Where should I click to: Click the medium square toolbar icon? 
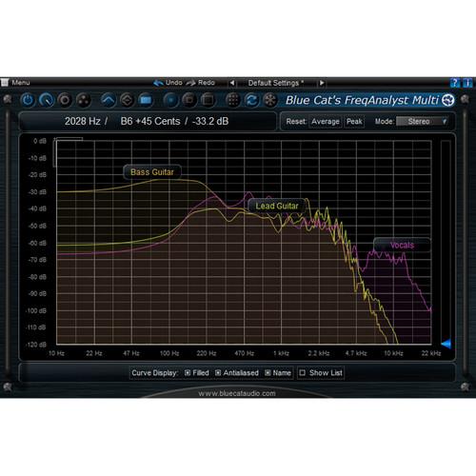pos(189,100)
